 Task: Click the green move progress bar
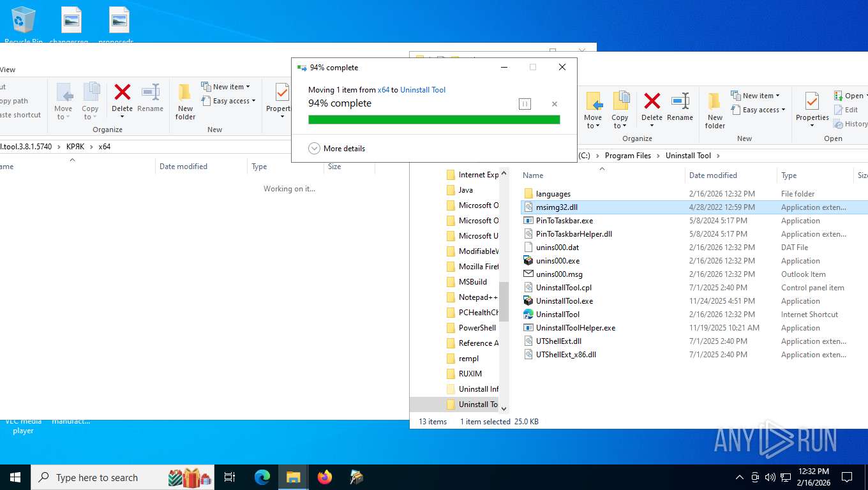tap(434, 119)
